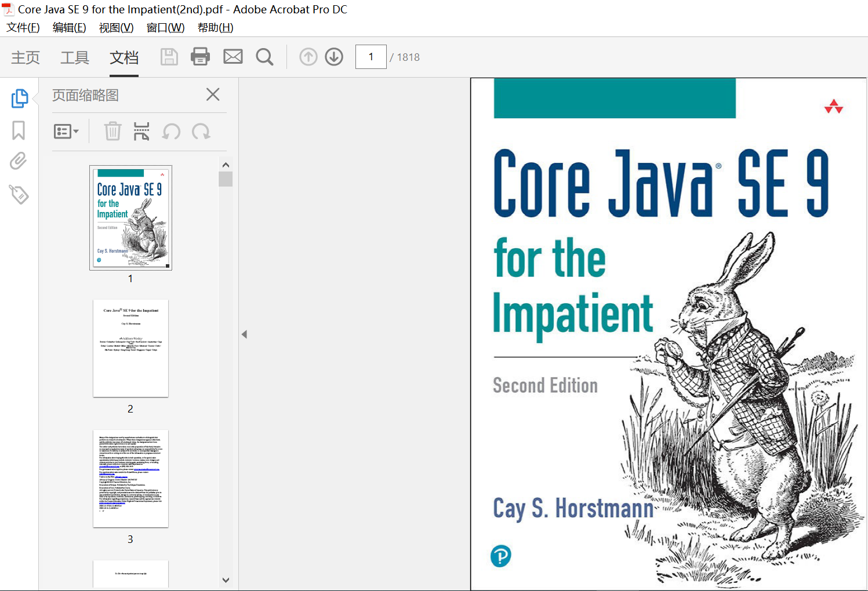Open thumbnail options dropdown menu
This screenshot has width=868, height=591.
coord(66,132)
